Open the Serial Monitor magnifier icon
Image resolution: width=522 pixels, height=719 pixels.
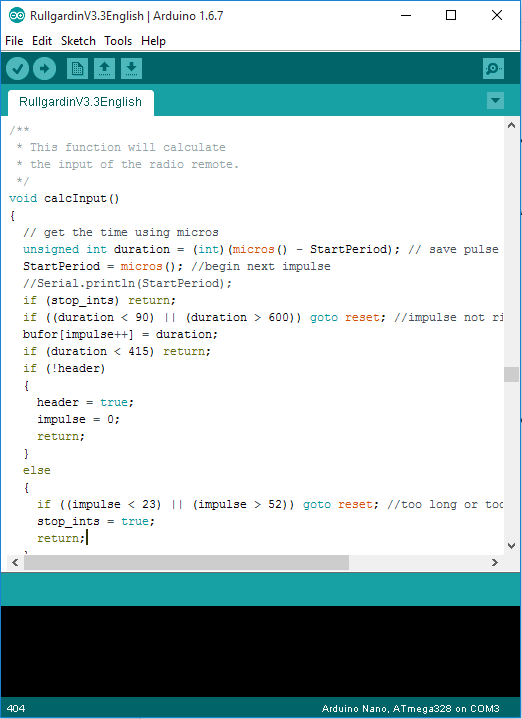(493, 69)
